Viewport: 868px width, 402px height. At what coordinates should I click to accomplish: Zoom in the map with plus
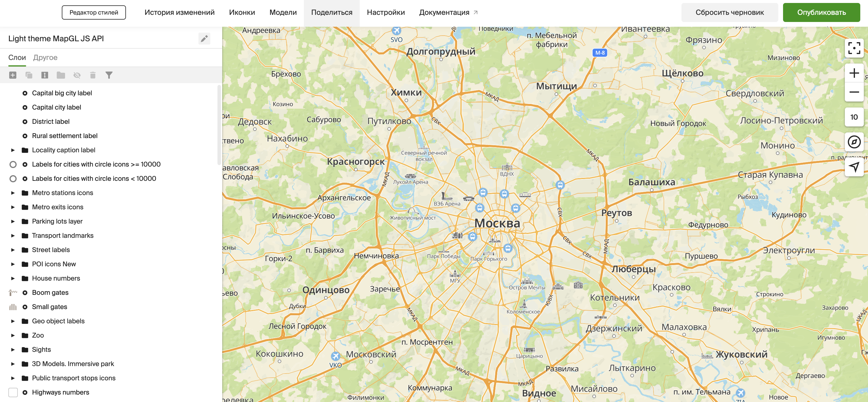point(853,73)
